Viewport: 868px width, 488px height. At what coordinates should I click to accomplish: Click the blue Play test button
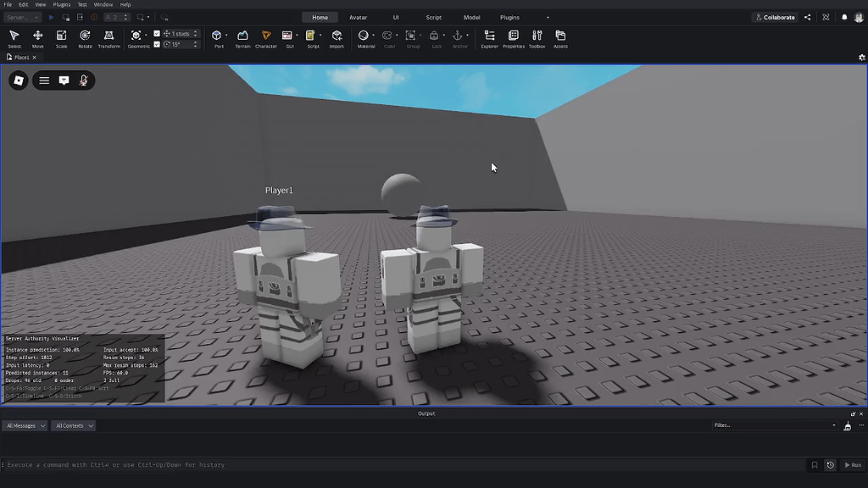pyautogui.click(x=51, y=17)
